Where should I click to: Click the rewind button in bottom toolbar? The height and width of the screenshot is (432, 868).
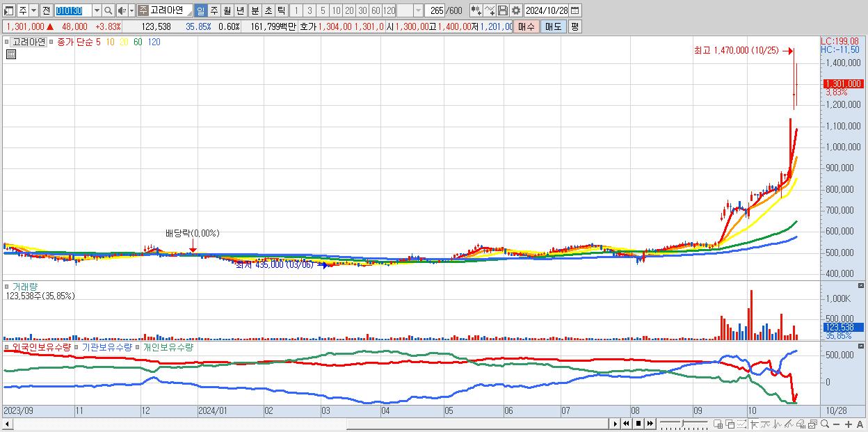(627, 424)
